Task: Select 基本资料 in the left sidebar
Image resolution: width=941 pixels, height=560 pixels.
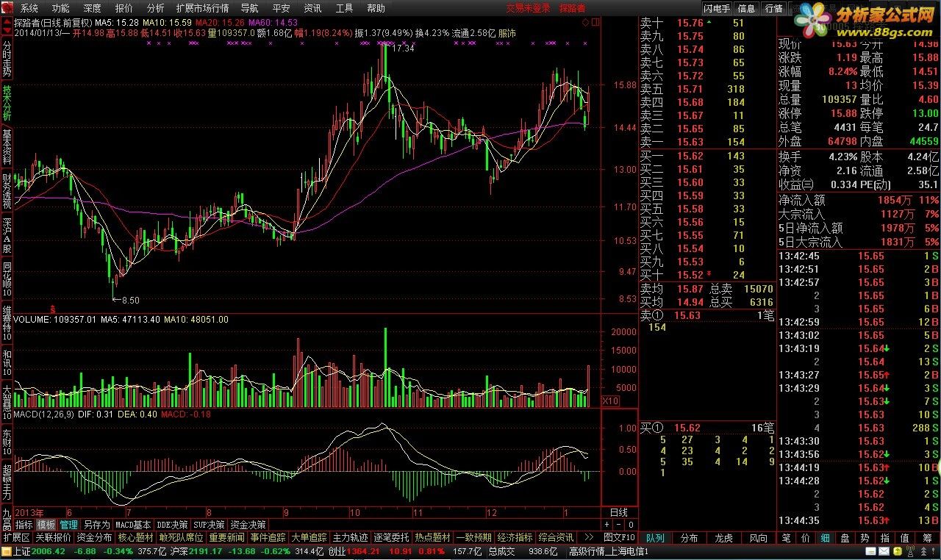Action: 7,148
